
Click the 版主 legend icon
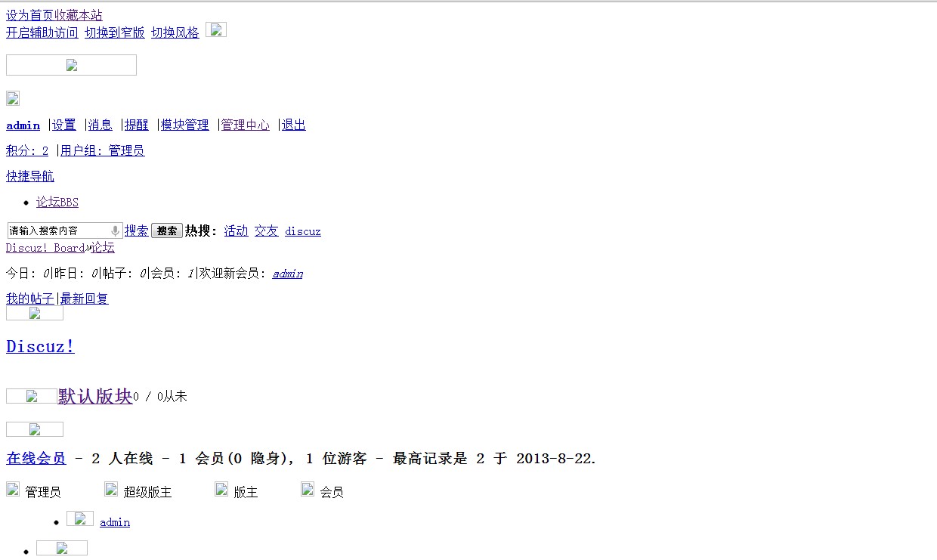coord(221,489)
